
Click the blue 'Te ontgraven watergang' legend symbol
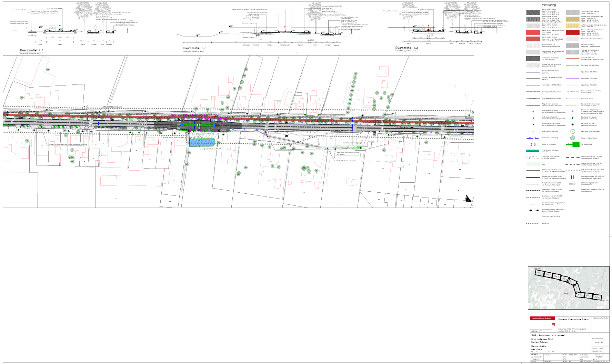pyautogui.click(x=533, y=151)
